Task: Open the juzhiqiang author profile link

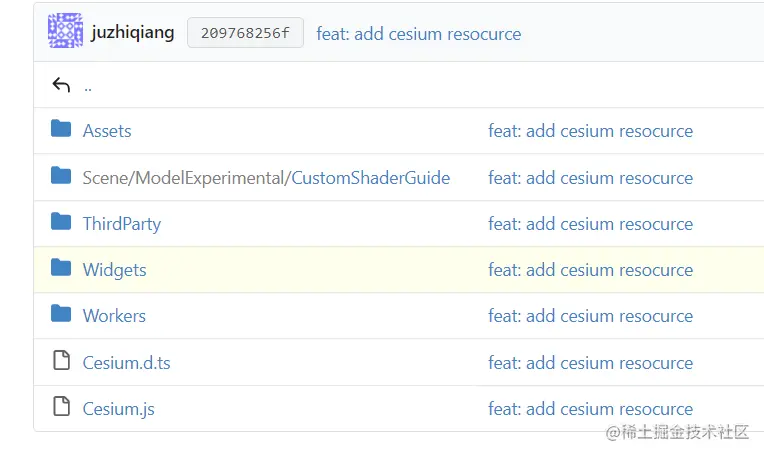Action: point(132,33)
